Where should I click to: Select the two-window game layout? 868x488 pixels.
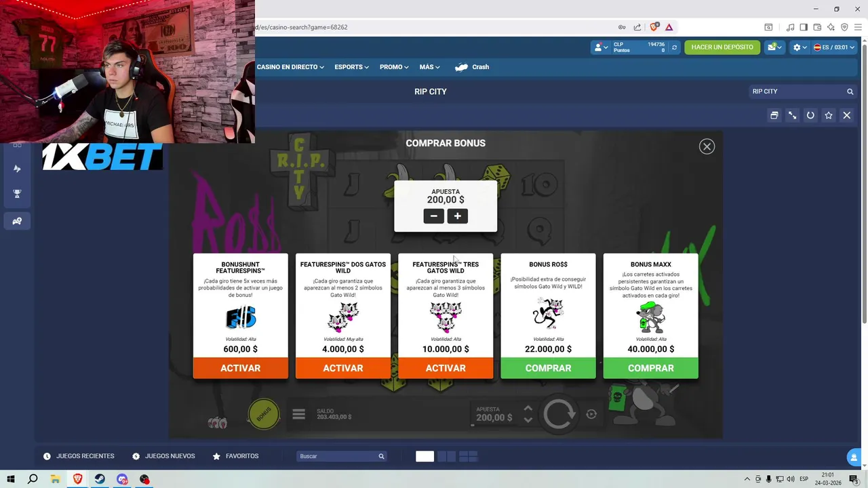[446, 456]
